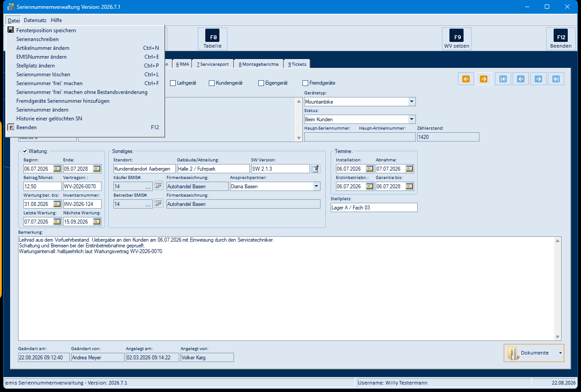
Task: Open the Dokumente button's dropdown arrow
Action: (560, 353)
